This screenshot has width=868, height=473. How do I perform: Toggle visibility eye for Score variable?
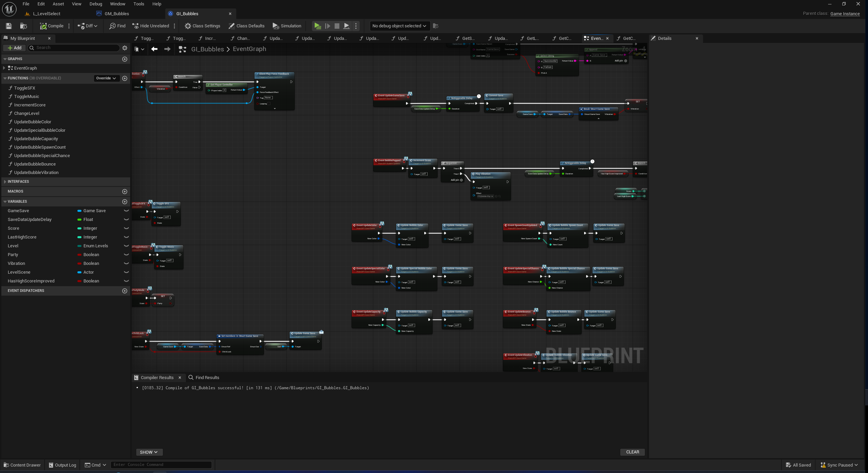(x=126, y=228)
